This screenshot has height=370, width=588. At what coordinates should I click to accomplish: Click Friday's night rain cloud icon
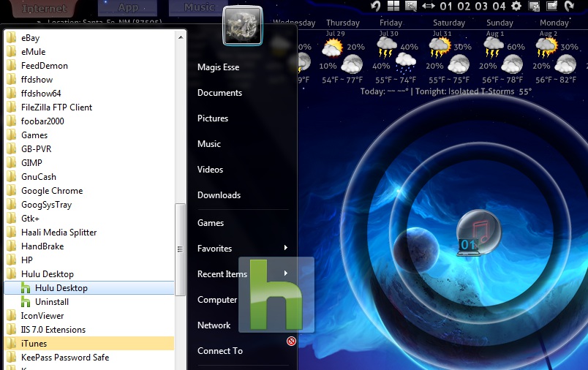pyautogui.click(x=406, y=63)
